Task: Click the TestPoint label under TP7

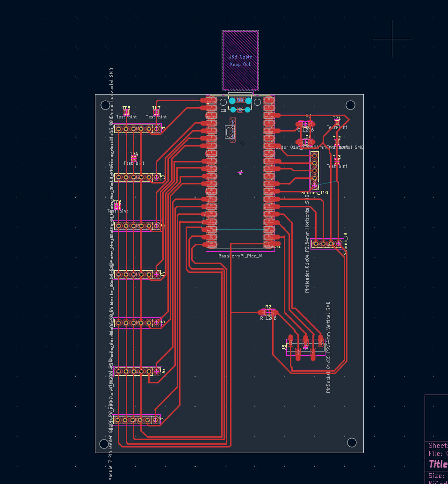Action: pyautogui.click(x=156, y=117)
